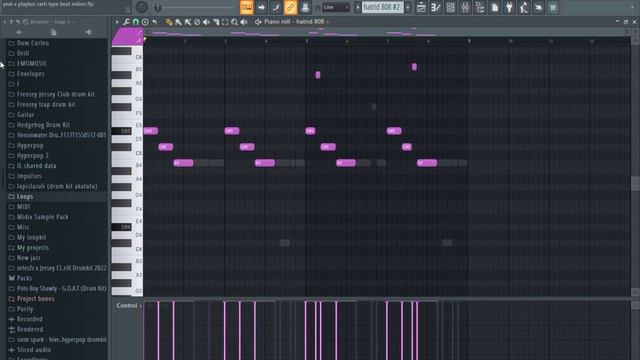Open the Mixer view icon

[x=465, y=7]
